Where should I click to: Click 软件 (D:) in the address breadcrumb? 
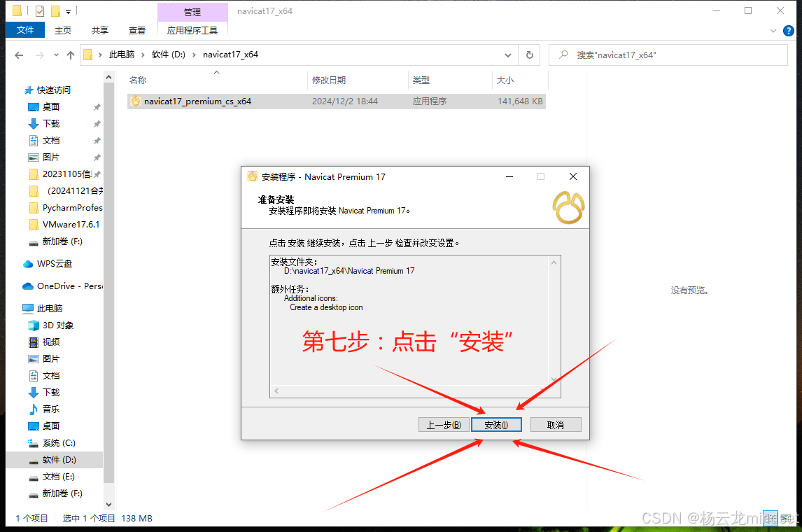point(168,54)
